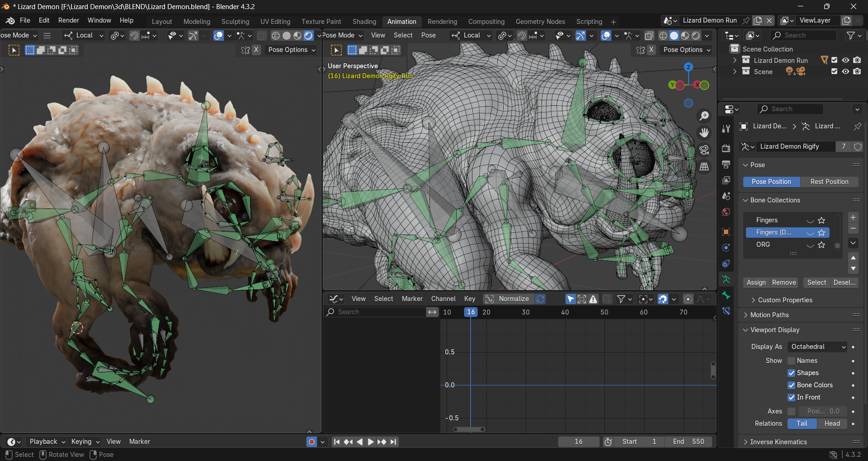Open the Tool properties tab
This screenshot has width=868, height=461.
(x=726, y=129)
